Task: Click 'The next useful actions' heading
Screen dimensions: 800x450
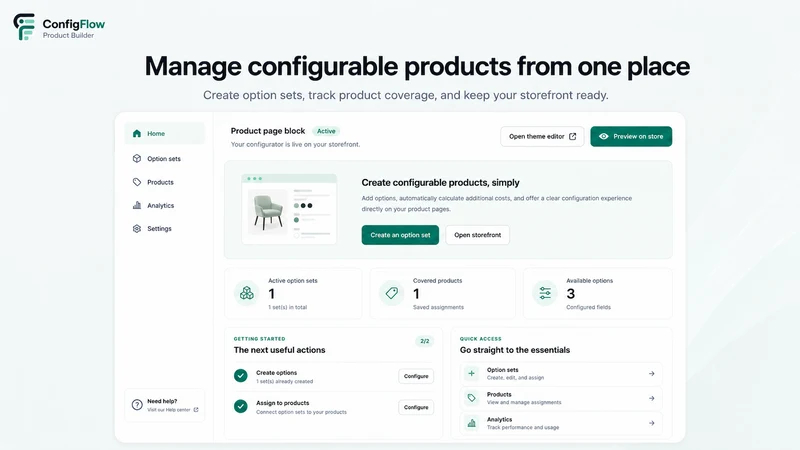Action: [280, 350]
